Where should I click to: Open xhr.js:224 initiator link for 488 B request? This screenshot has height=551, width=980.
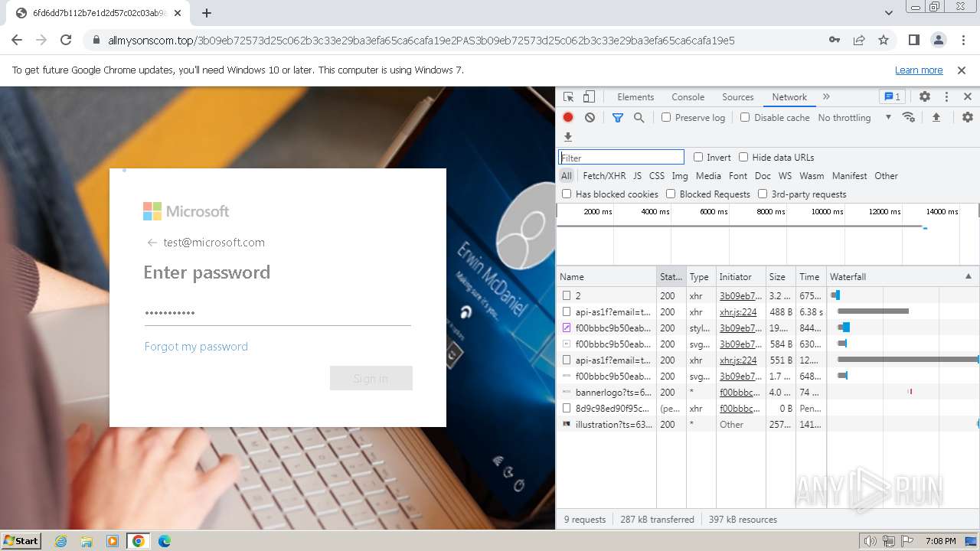[x=738, y=312]
